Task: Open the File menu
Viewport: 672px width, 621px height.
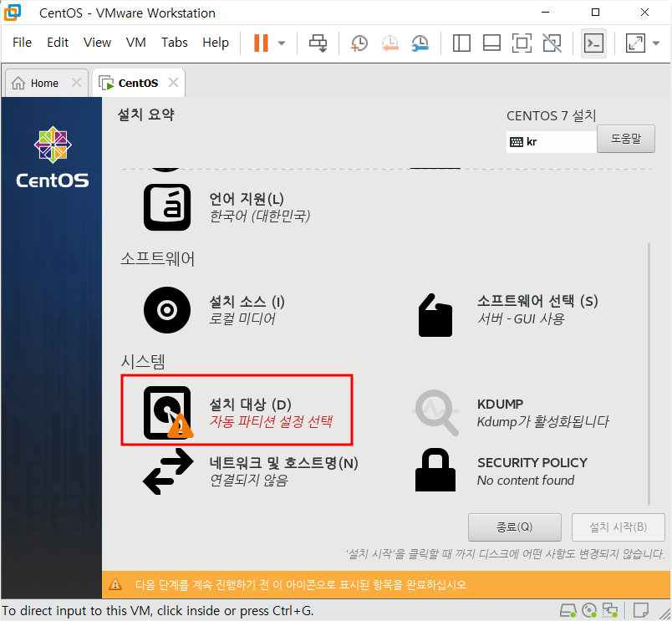Action: (x=22, y=43)
